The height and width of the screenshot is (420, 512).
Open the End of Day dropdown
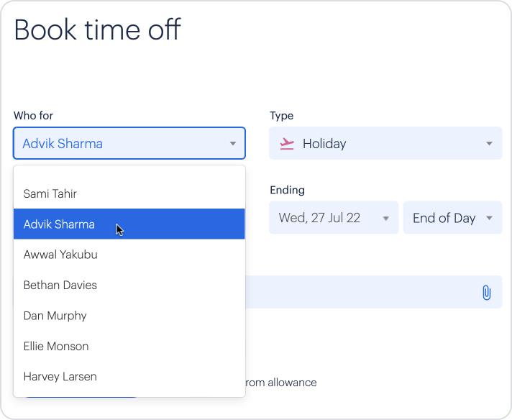point(452,218)
